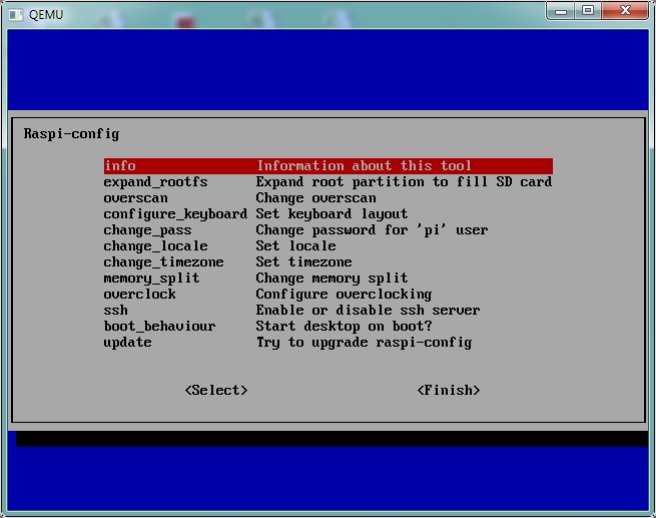
Task: Choose the ssh option
Action: click(x=115, y=310)
